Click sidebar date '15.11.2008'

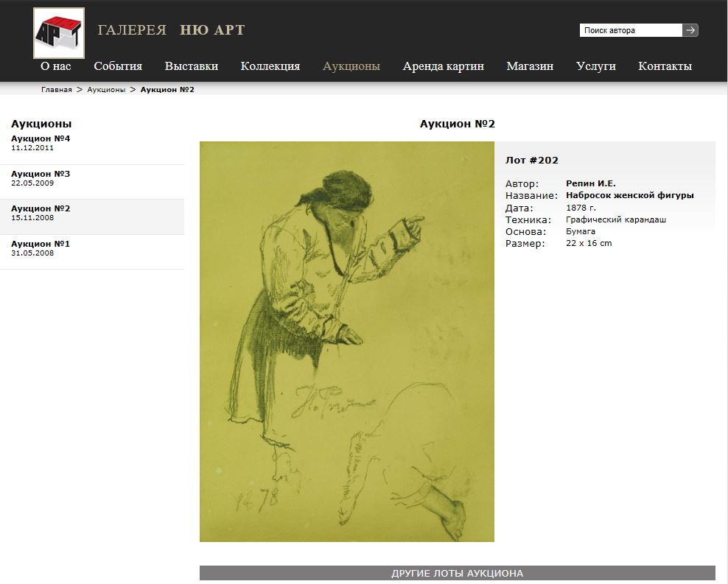pos(32,218)
